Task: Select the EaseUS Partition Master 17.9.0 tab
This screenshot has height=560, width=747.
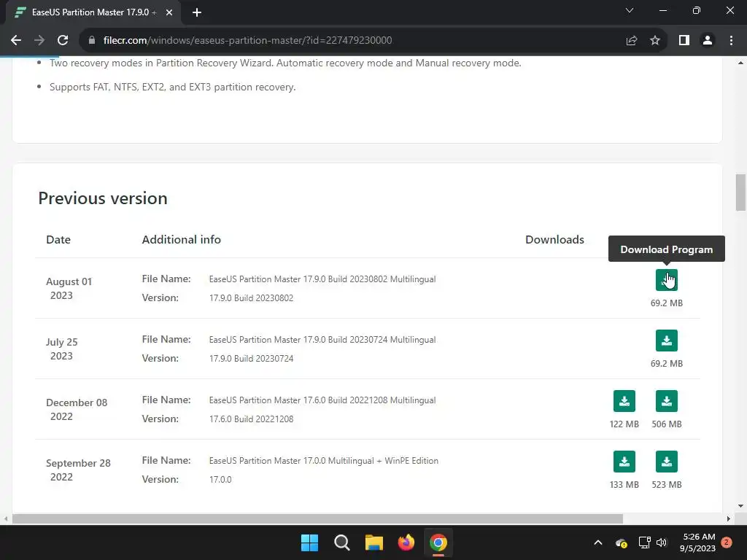Action: pos(93,12)
